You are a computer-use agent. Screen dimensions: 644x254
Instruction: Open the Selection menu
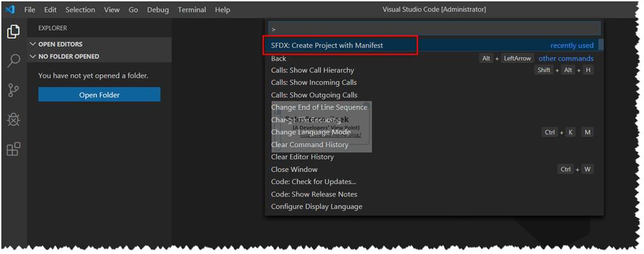pos(80,9)
